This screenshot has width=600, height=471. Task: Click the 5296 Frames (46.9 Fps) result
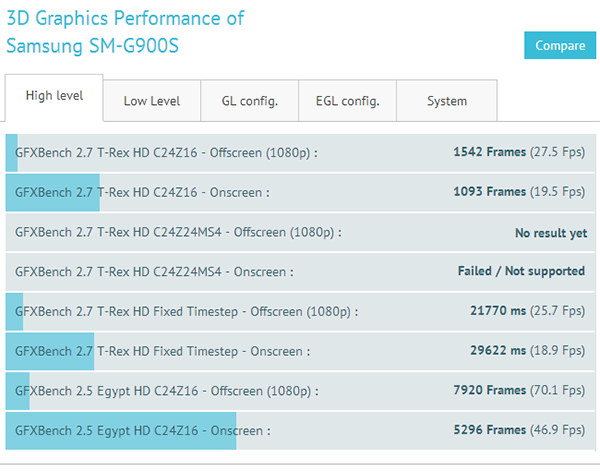519,430
